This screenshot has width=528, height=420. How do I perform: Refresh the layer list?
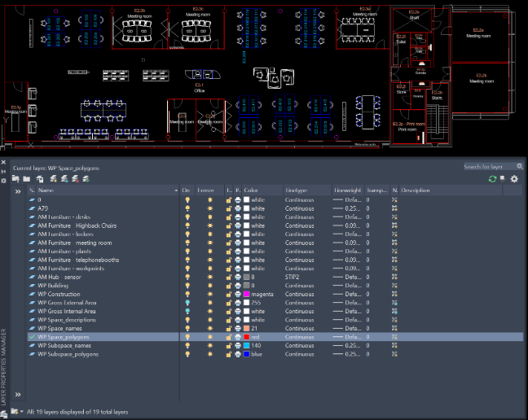tap(492, 179)
